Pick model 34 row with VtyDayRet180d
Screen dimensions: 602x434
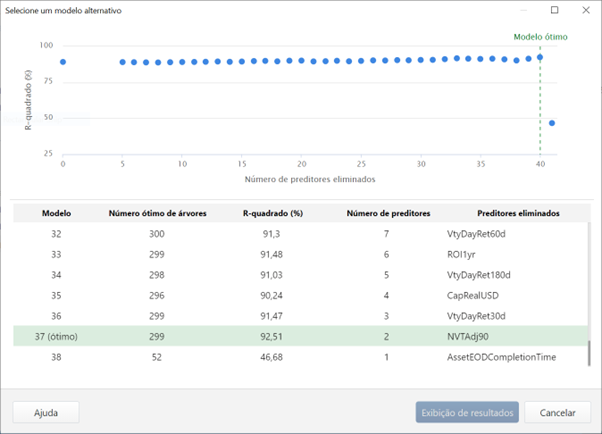click(x=300, y=275)
